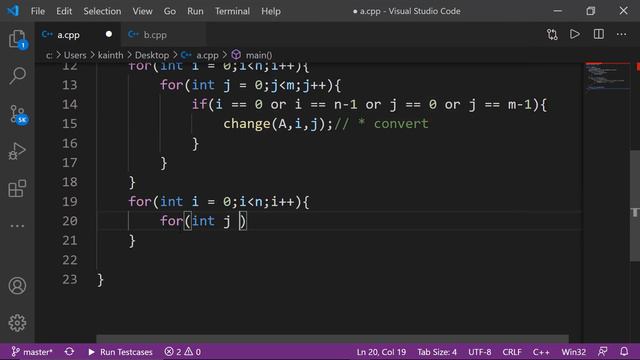Open the notifications bell

tap(624, 351)
